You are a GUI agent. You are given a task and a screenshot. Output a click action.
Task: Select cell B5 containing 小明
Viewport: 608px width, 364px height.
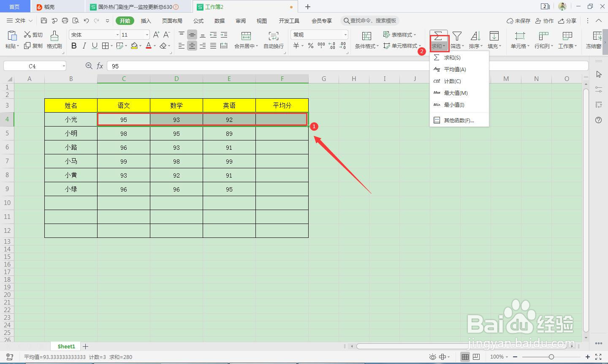click(x=71, y=133)
